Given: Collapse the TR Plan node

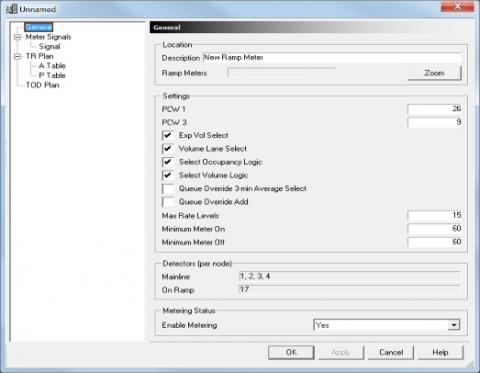Looking at the screenshot, I should (18, 56).
